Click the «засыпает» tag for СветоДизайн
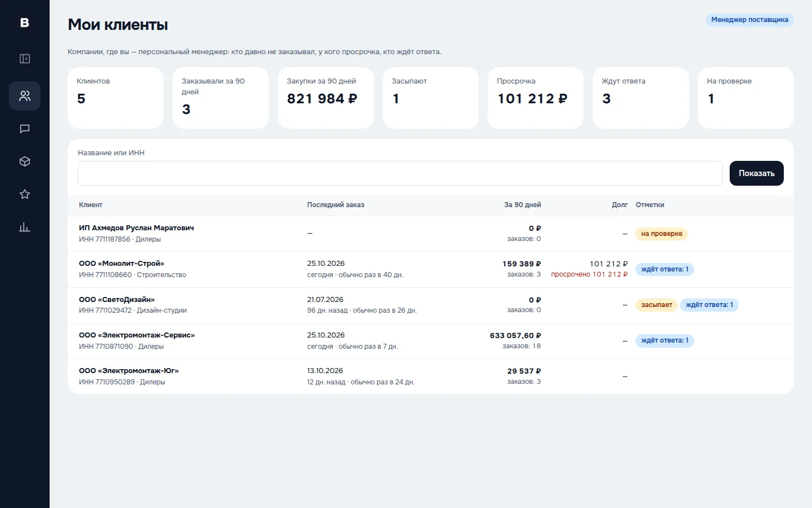Screen dimensions: 812x508 click(x=656, y=305)
